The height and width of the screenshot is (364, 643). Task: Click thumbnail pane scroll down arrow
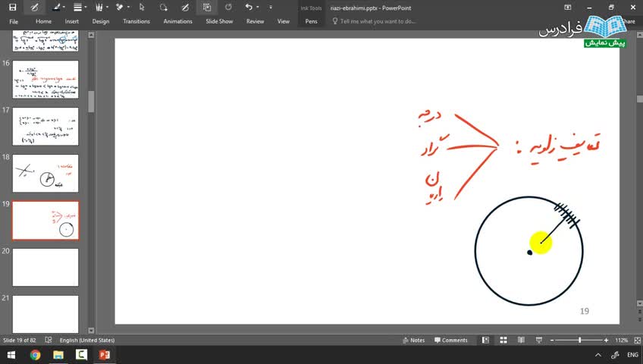91,331
